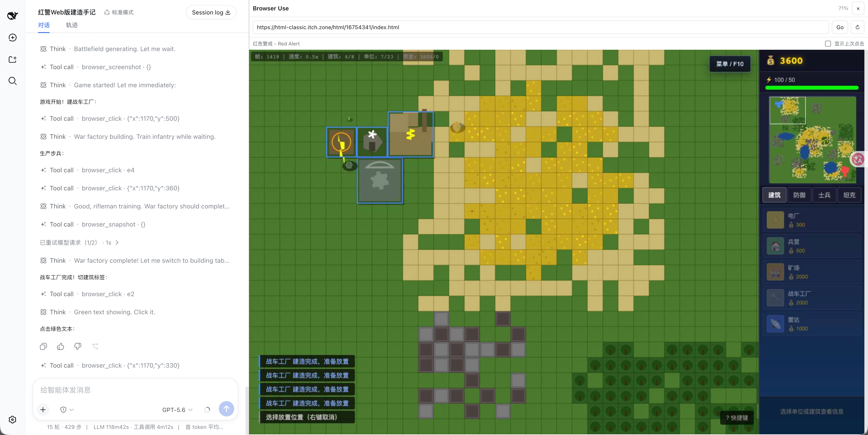Click the browser_snapshot tool call row
This screenshot has width=868, height=435.
coord(93,225)
